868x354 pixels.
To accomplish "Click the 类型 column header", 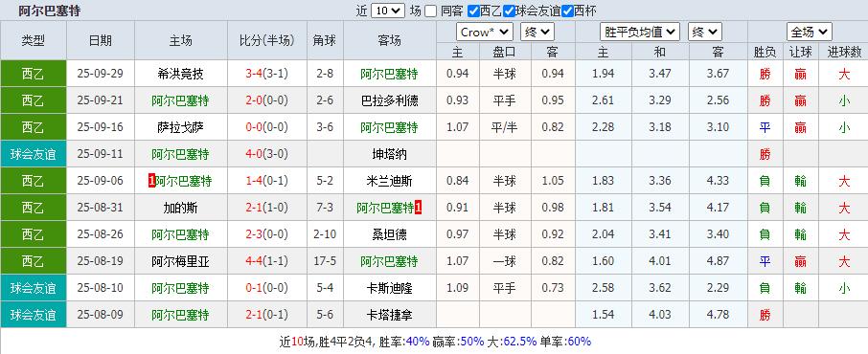I will [34, 40].
